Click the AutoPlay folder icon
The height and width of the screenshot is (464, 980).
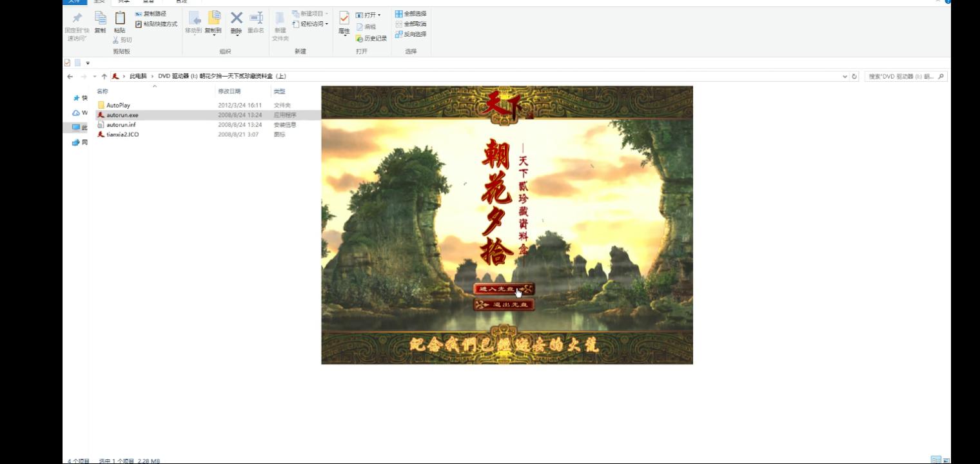[x=101, y=105]
